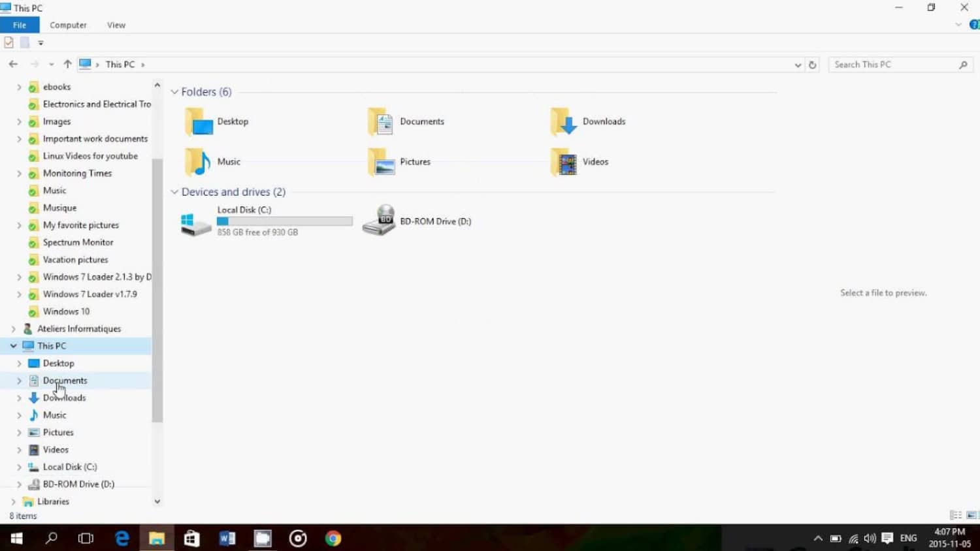
Task: Click the navigation pane scrollbar thumb
Action: pos(157,290)
